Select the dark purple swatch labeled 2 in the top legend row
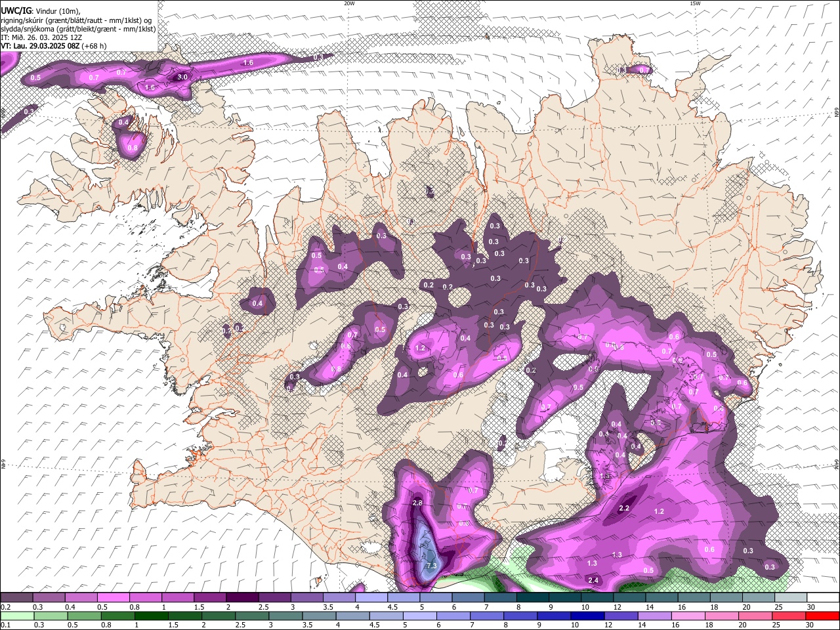The height and width of the screenshot is (630, 840). (242, 597)
